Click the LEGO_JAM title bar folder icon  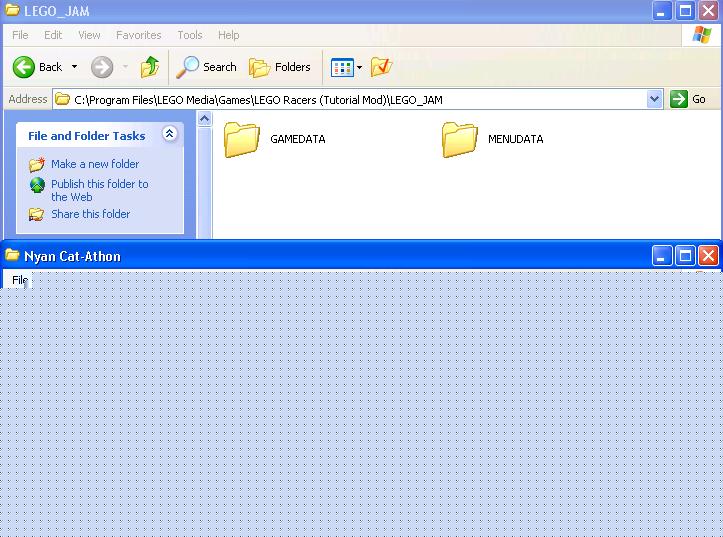tap(12, 10)
